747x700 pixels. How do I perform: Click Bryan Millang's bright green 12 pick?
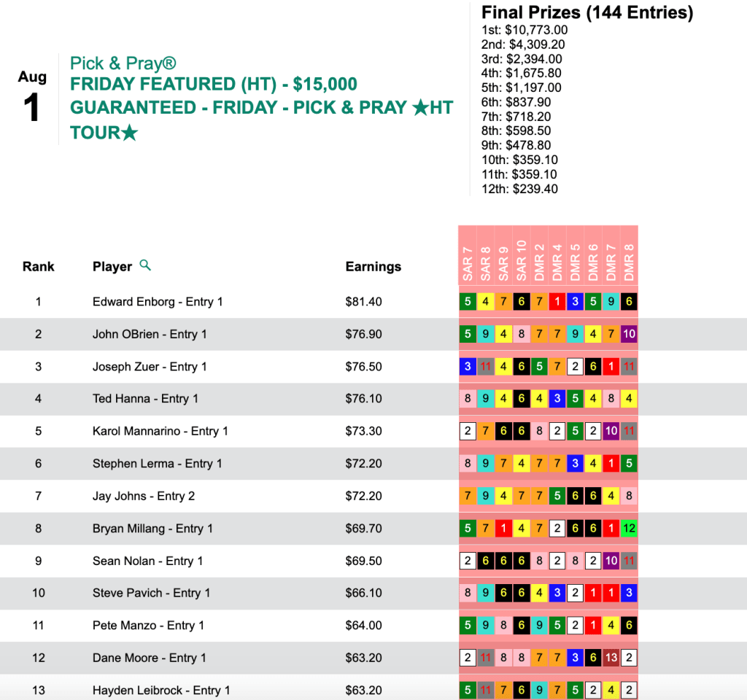pyautogui.click(x=629, y=528)
